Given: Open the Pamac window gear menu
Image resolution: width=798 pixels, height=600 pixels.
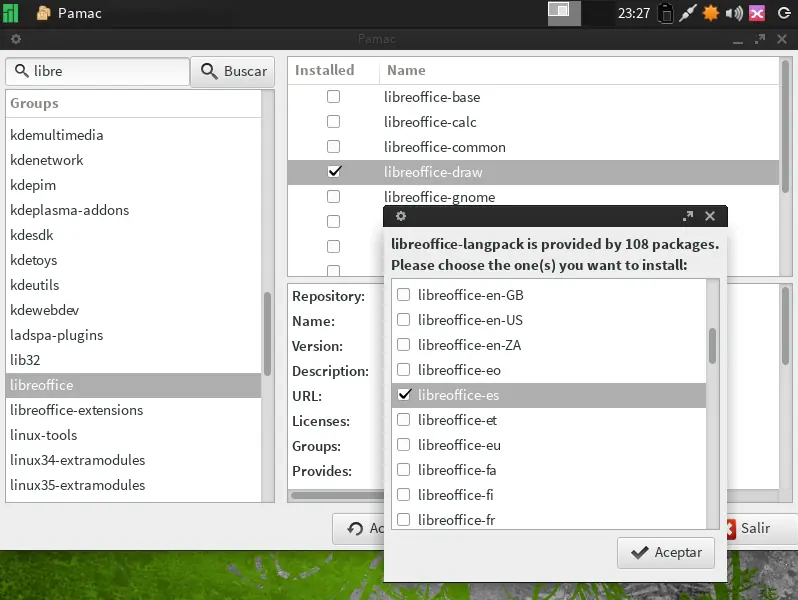Looking at the screenshot, I should click(x=16, y=39).
